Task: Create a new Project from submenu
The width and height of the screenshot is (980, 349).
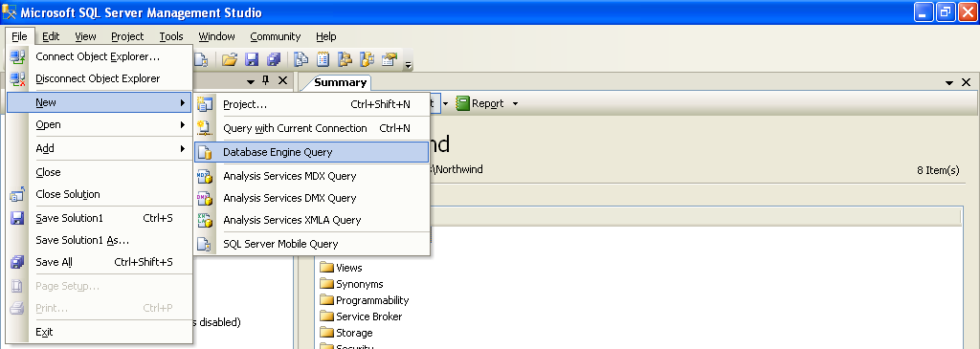Action: tap(312, 104)
